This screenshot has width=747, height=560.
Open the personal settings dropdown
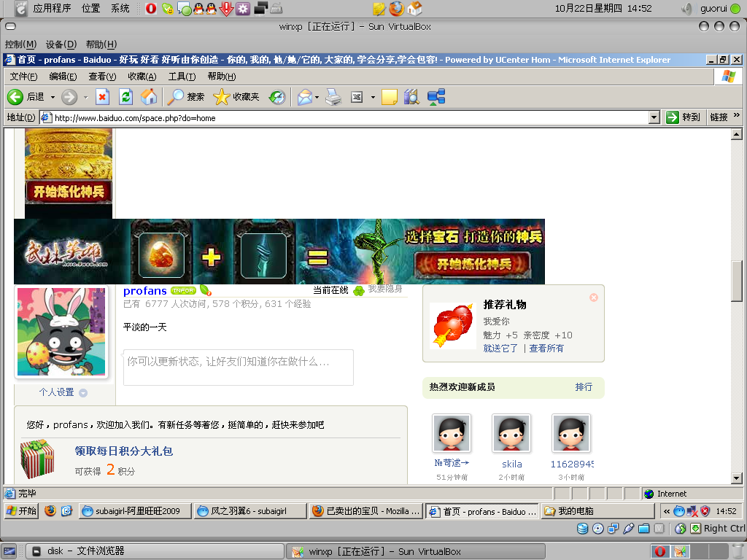[x=83, y=393]
